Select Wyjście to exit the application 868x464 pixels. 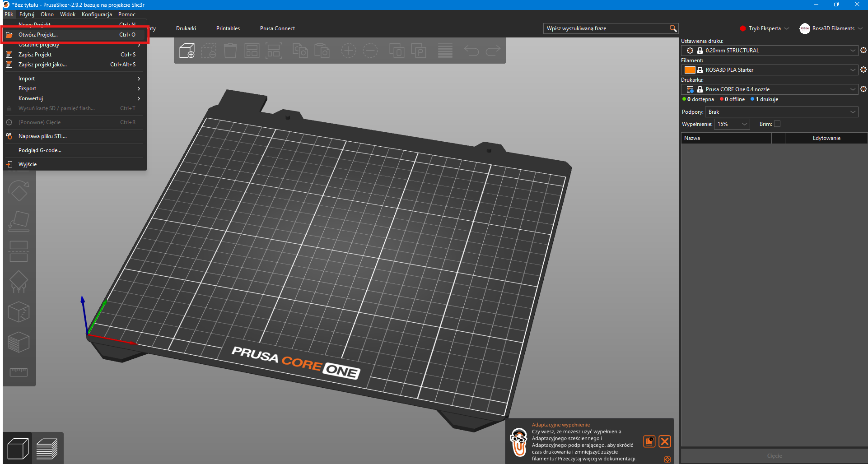tap(75, 164)
